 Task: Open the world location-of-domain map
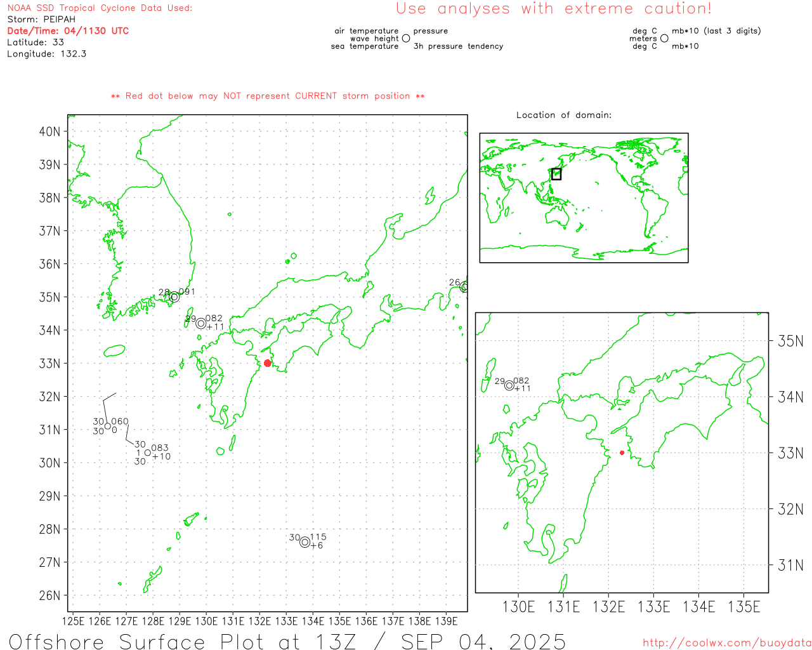[x=584, y=197]
